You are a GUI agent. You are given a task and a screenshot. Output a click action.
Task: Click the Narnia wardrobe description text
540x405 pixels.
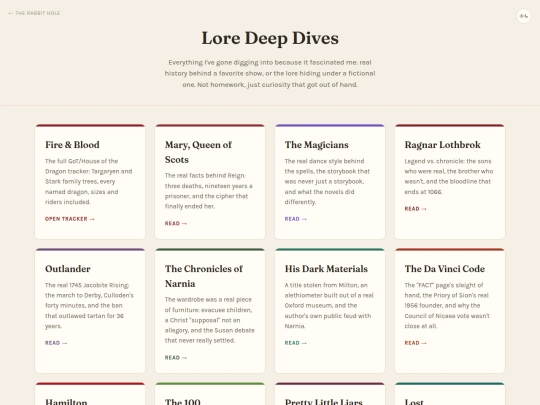click(x=210, y=320)
